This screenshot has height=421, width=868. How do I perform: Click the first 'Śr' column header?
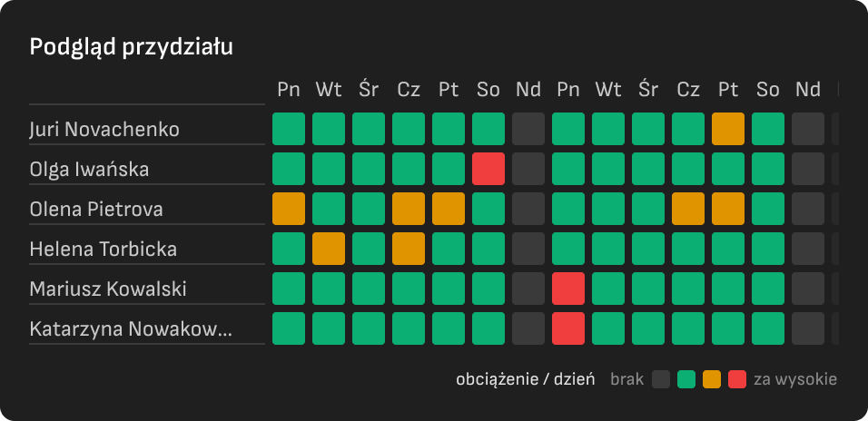click(369, 89)
